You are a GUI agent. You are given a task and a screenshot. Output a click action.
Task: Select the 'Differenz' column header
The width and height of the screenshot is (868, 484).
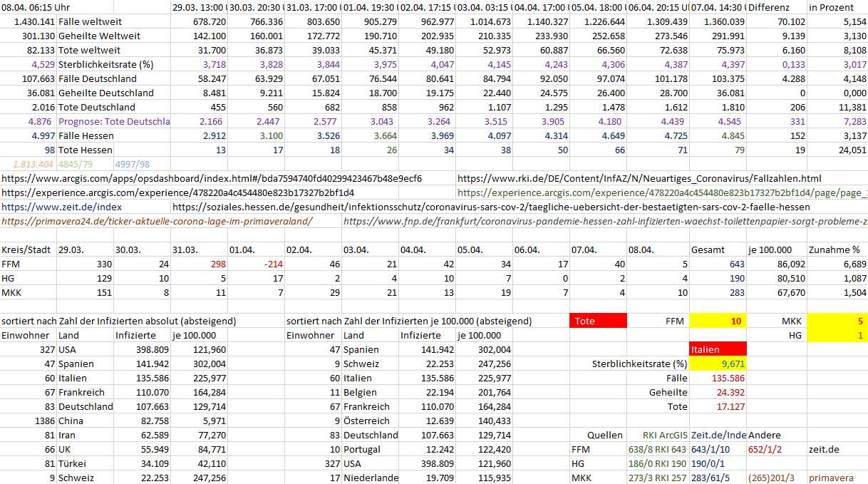[x=769, y=7]
